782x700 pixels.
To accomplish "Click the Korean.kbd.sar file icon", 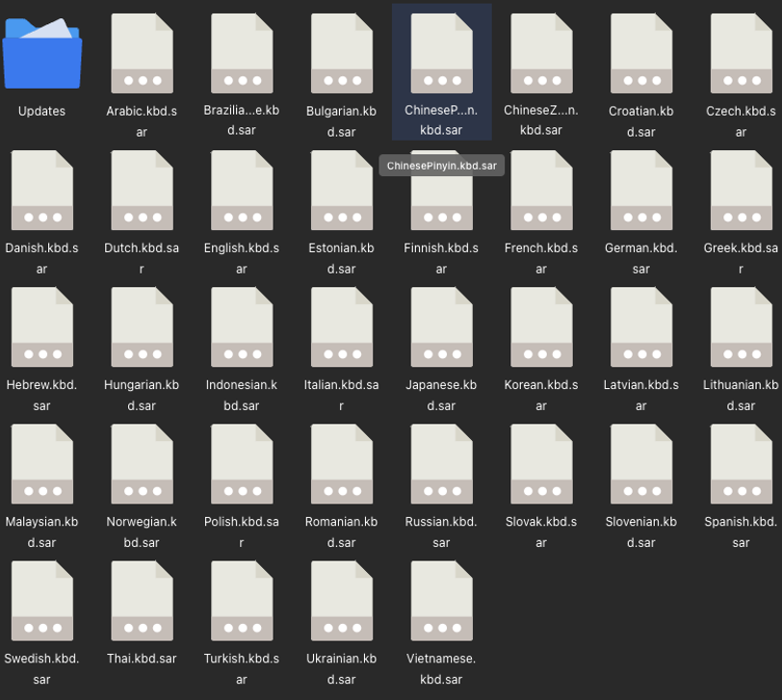I will click(541, 327).
